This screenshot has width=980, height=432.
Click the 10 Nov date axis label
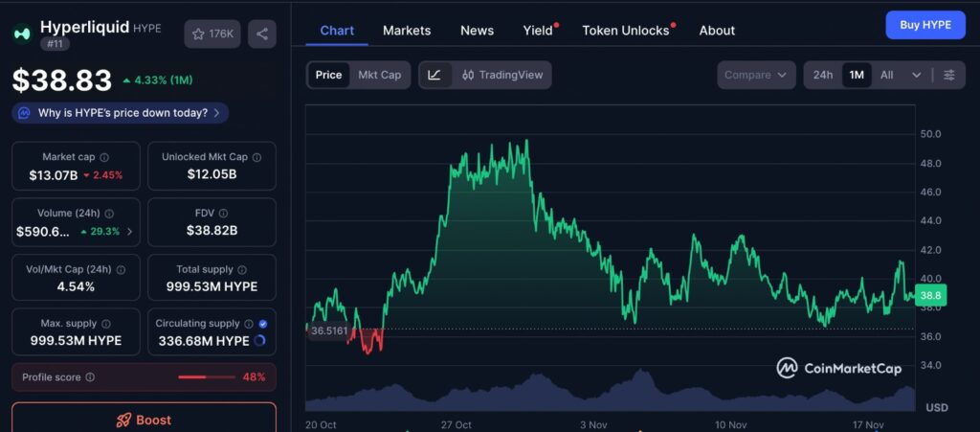coord(730,424)
